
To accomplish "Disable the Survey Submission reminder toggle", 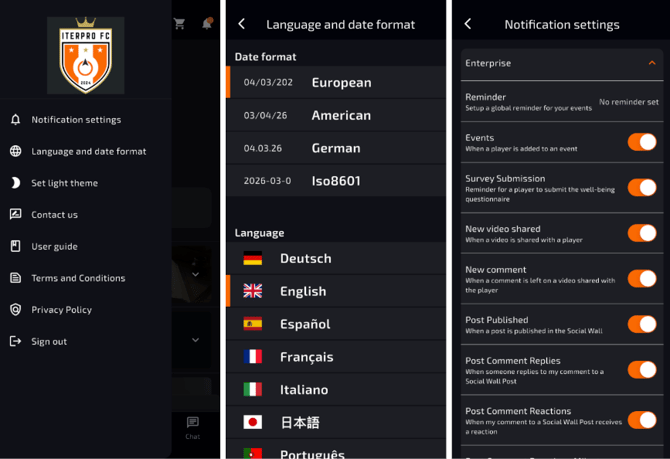I will tap(642, 188).
